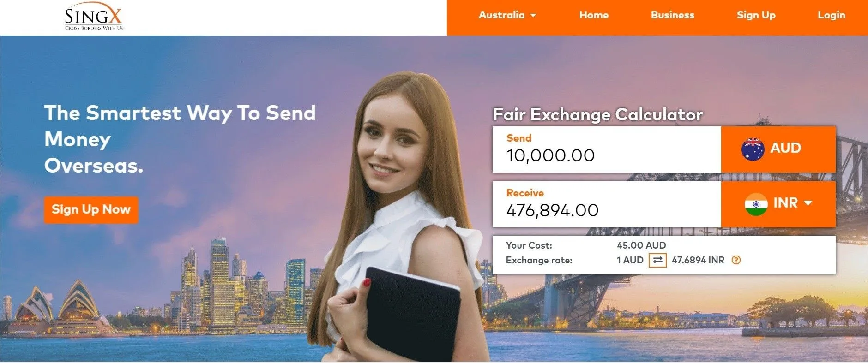Viewport: 868px width, 363px height.
Task: Open the Business menu item
Action: point(673,15)
